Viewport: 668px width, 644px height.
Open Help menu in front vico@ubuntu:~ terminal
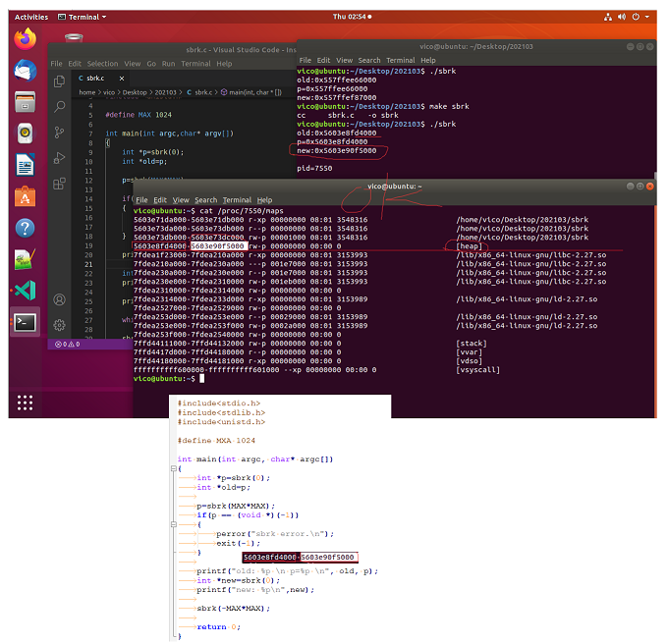click(264, 200)
